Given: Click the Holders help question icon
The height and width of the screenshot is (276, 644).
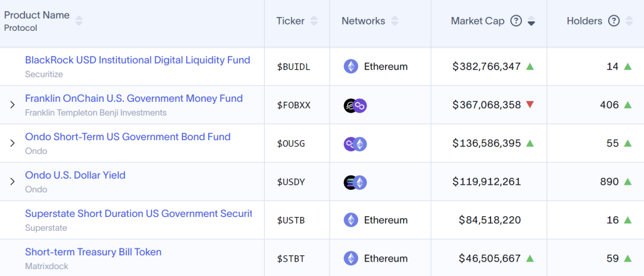Looking at the screenshot, I should (x=614, y=21).
